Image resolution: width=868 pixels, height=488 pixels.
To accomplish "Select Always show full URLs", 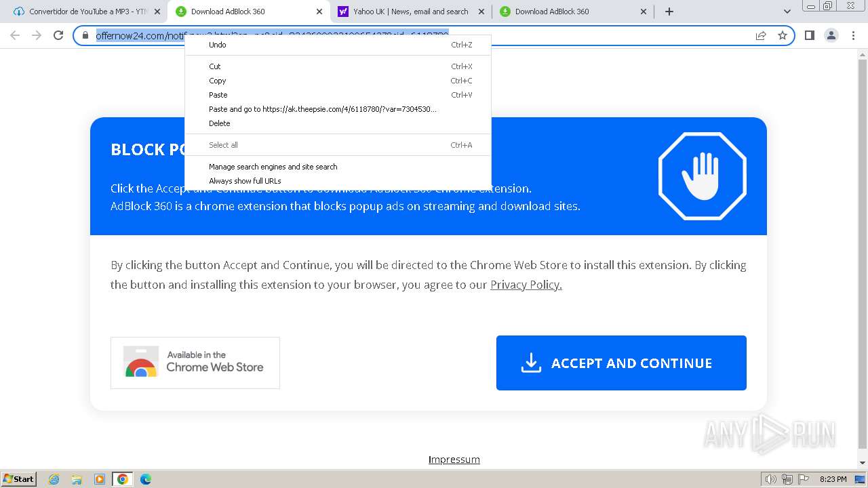I will click(x=338, y=181).
